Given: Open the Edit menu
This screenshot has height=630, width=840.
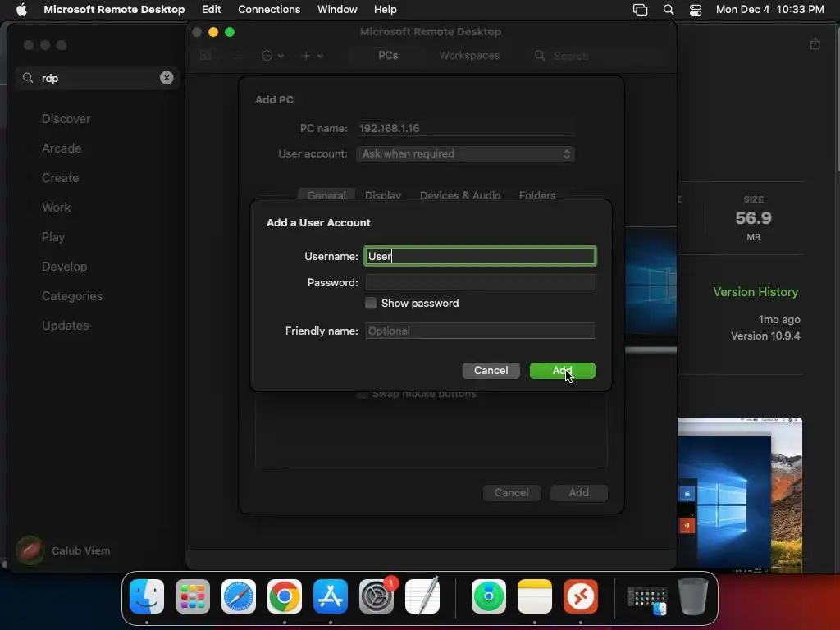Looking at the screenshot, I should 211,9.
